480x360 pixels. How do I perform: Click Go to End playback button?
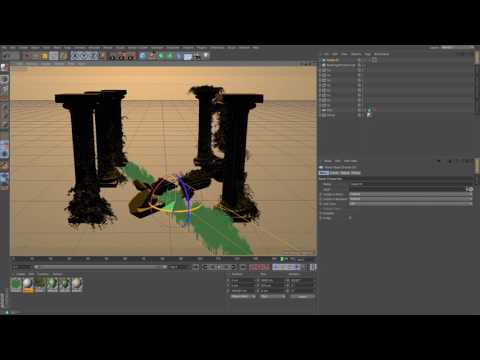(243, 267)
